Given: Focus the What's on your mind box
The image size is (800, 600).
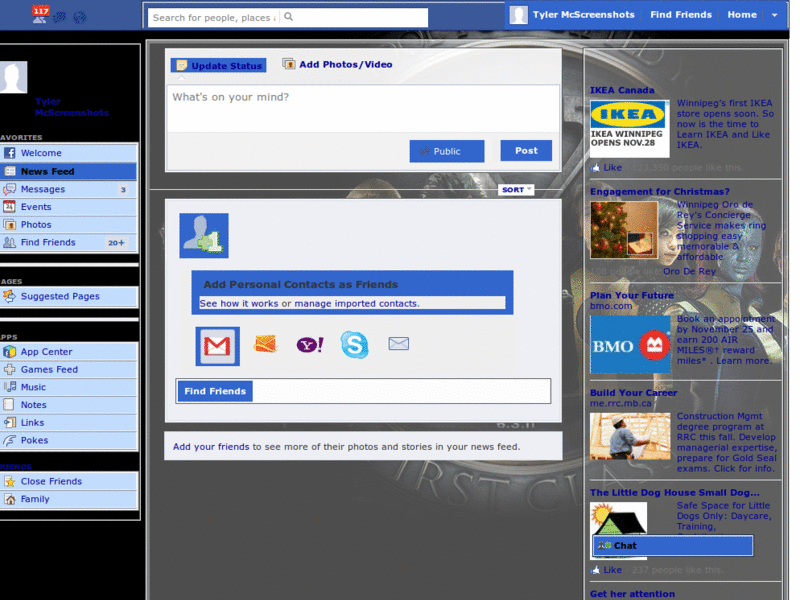Looking at the screenshot, I should tap(363, 109).
